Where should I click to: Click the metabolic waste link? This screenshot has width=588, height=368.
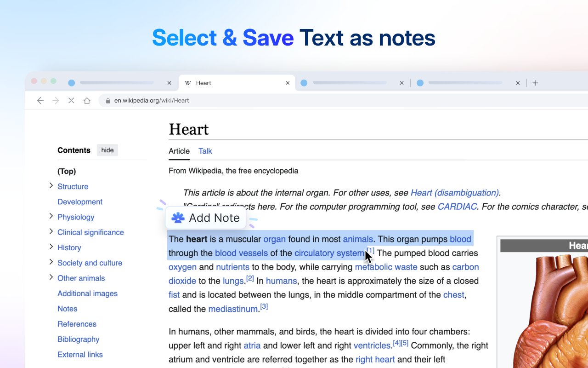click(x=386, y=267)
